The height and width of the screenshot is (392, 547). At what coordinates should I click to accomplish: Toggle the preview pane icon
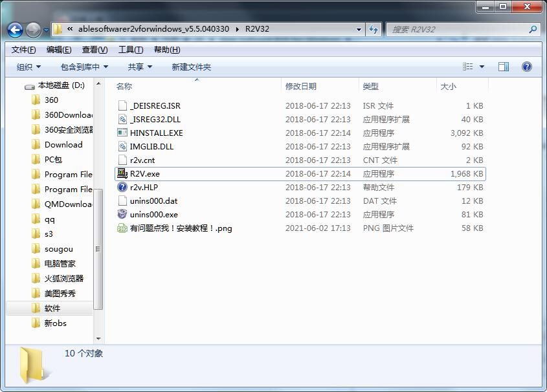click(504, 67)
